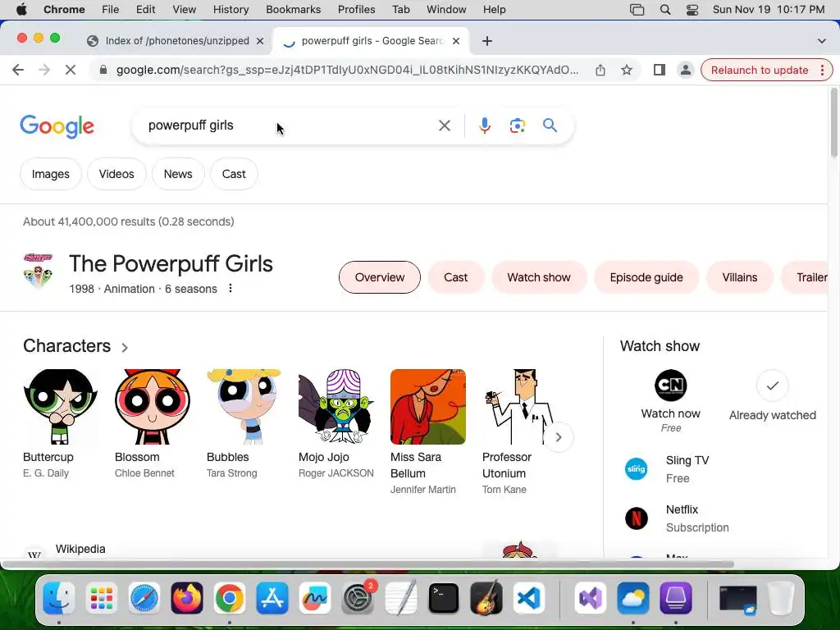Show next characters with carousel arrow
Screen dimensions: 840x630
pos(558,437)
